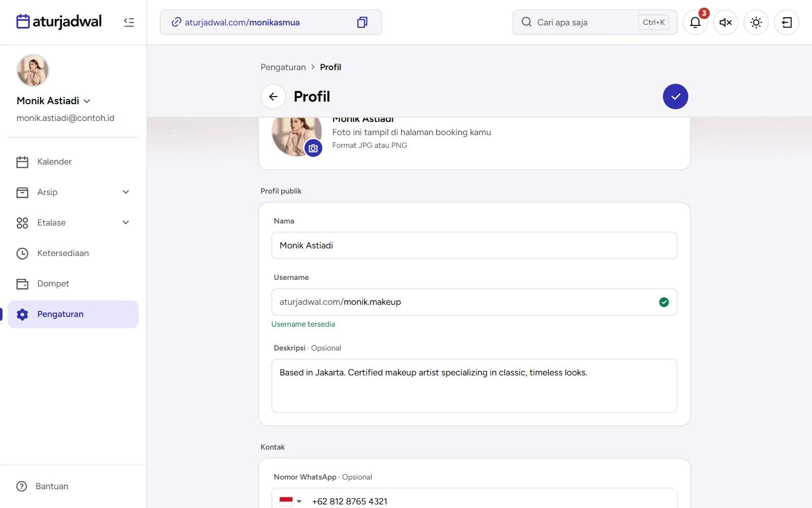This screenshot has height=508, width=812.
Task: Click the Pengaturan breadcrumb
Action: pos(283,67)
